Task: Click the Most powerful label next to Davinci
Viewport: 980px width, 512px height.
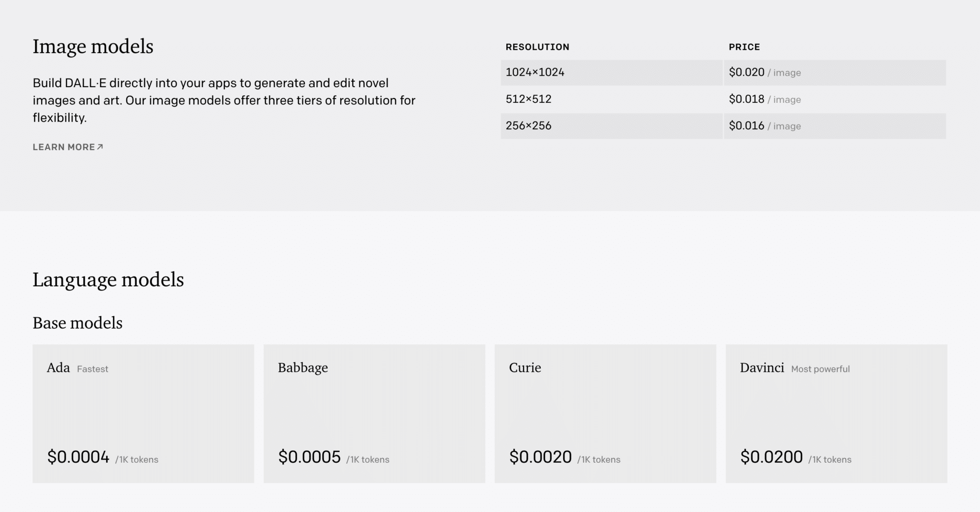Action: click(820, 369)
